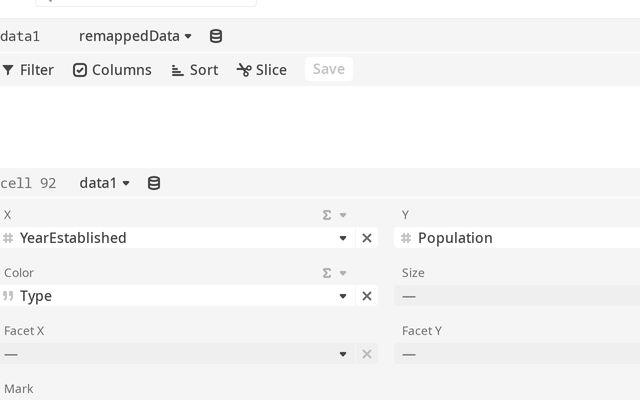Click the database icon beside remappedData
This screenshot has height=400, width=640.
point(216,36)
